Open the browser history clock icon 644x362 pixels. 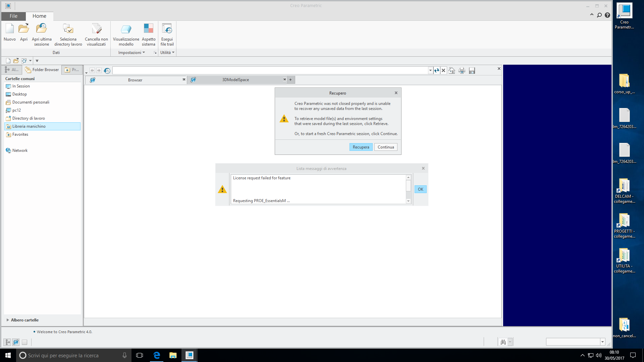click(107, 70)
